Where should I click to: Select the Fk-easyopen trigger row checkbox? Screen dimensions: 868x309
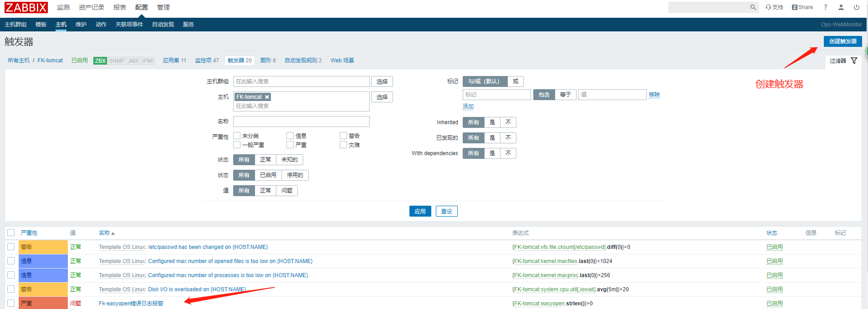tap(11, 303)
